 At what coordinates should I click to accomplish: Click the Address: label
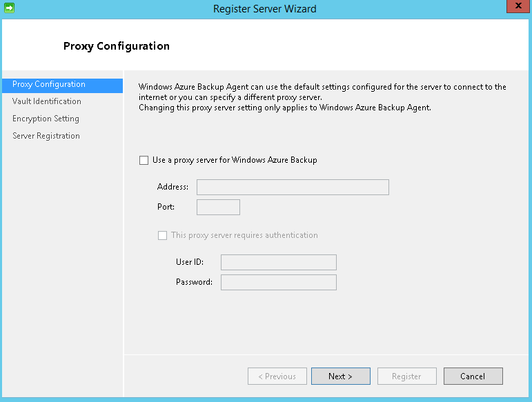coord(173,187)
